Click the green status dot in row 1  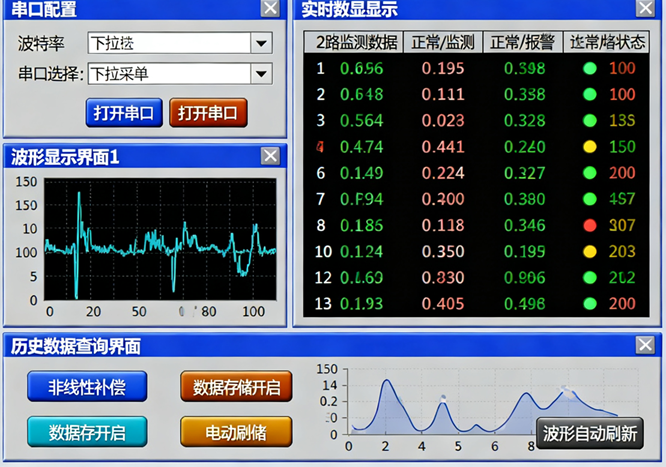coord(590,69)
